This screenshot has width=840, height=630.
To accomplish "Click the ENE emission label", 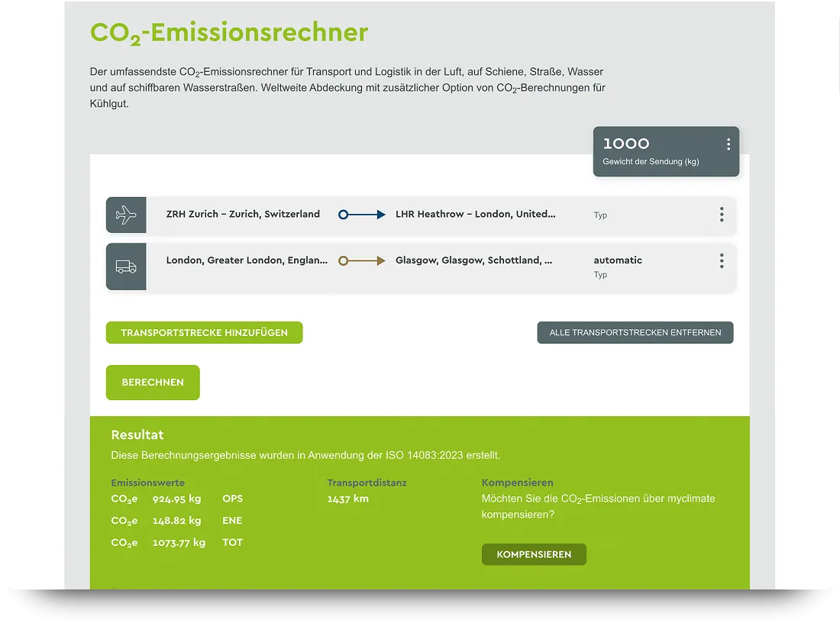I will (x=232, y=521).
